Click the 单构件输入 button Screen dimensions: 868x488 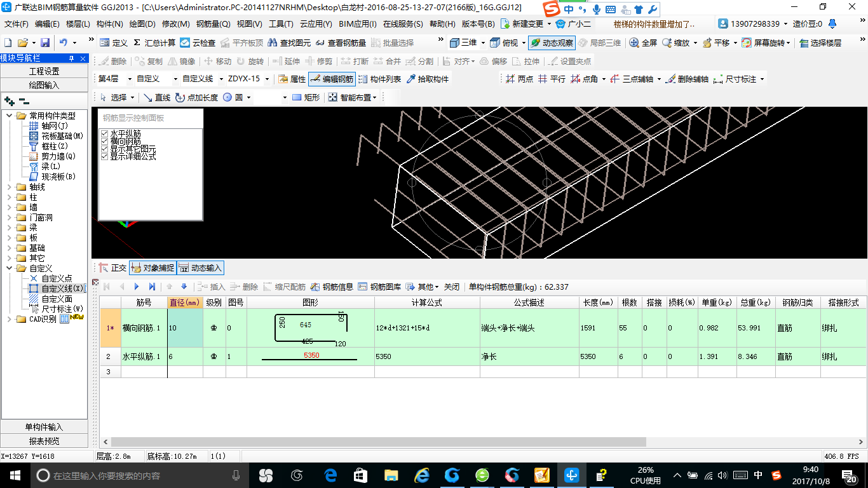(44, 427)
